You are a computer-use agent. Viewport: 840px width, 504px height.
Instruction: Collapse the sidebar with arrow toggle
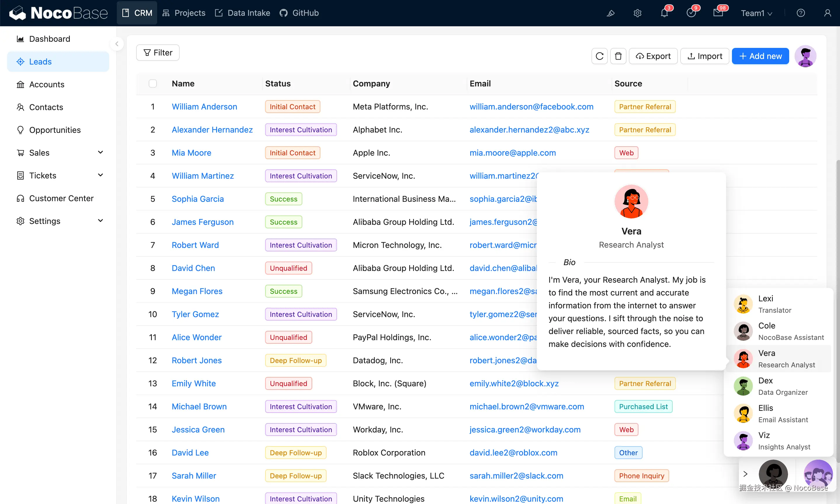(117, 44)
